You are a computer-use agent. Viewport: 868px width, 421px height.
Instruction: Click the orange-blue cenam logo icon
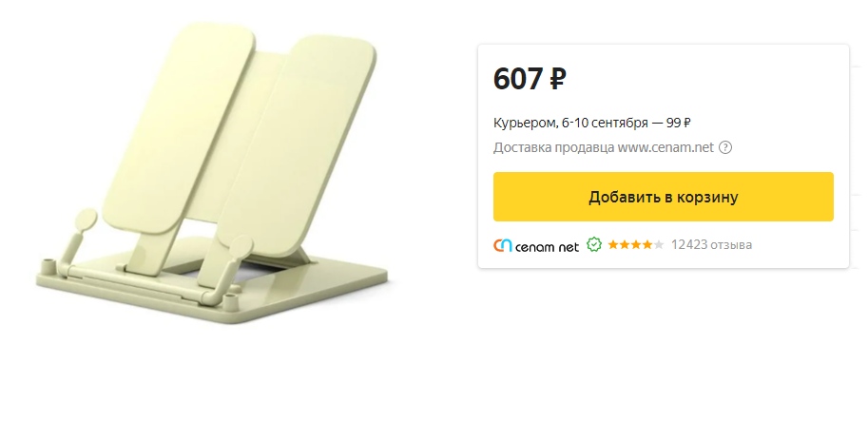pos(503,245)
